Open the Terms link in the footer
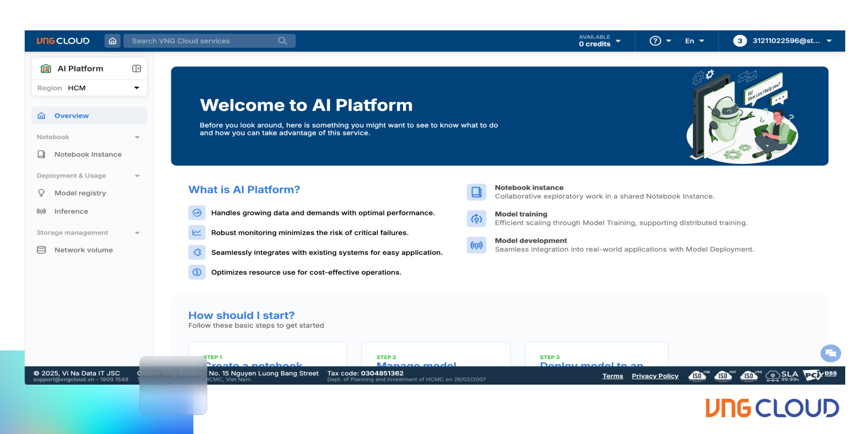The width and height of the screenshot is (868, 434). click(x=612, y=376)
